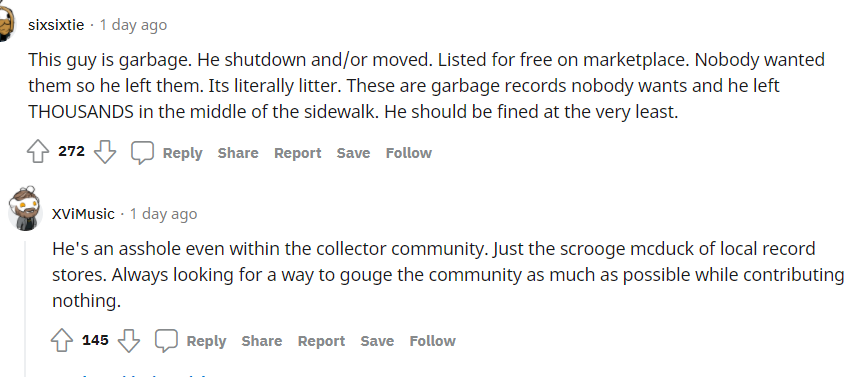
Task: Share sixsixtie's comment
Action: pos(238,153)
